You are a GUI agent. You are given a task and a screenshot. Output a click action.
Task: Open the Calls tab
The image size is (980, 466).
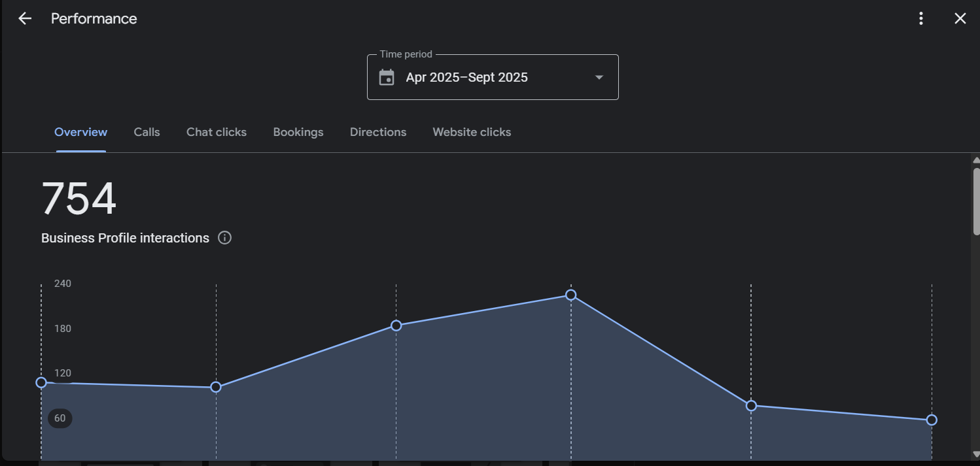coord(147,132)
